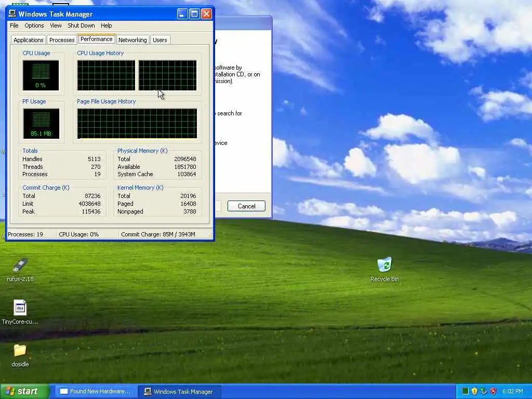Image resolution: width=532 pixels, height=399 pixels.
Task: Select the dosidle folder on desktop
Action: click(20, 355)
